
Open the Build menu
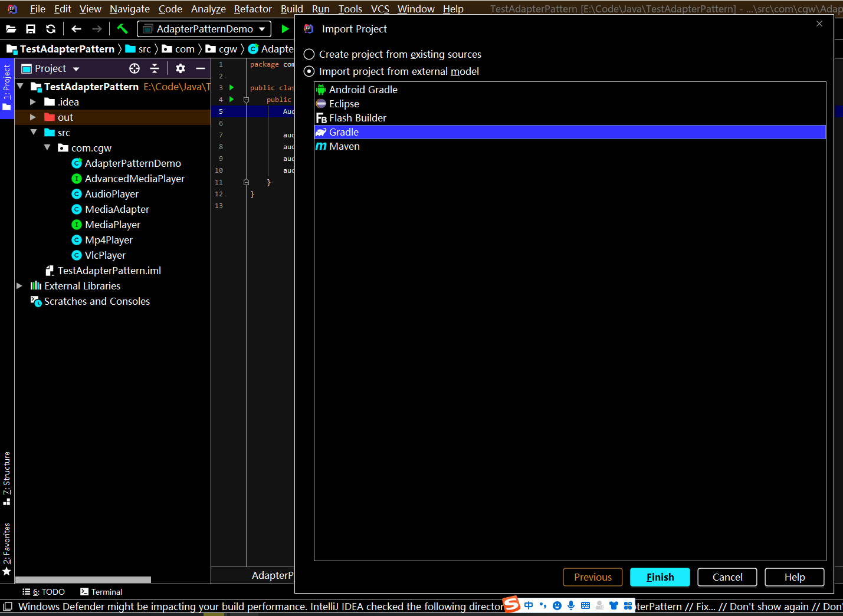pyautogui.click(x=292, y=9)
